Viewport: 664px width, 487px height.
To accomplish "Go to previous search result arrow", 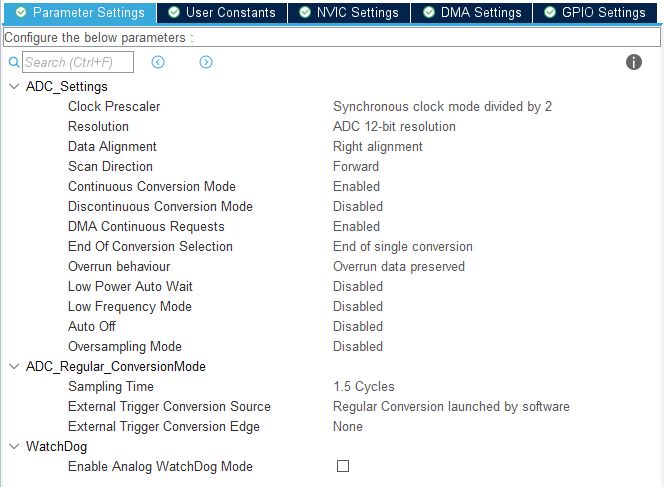I will (x=158, y=62).
